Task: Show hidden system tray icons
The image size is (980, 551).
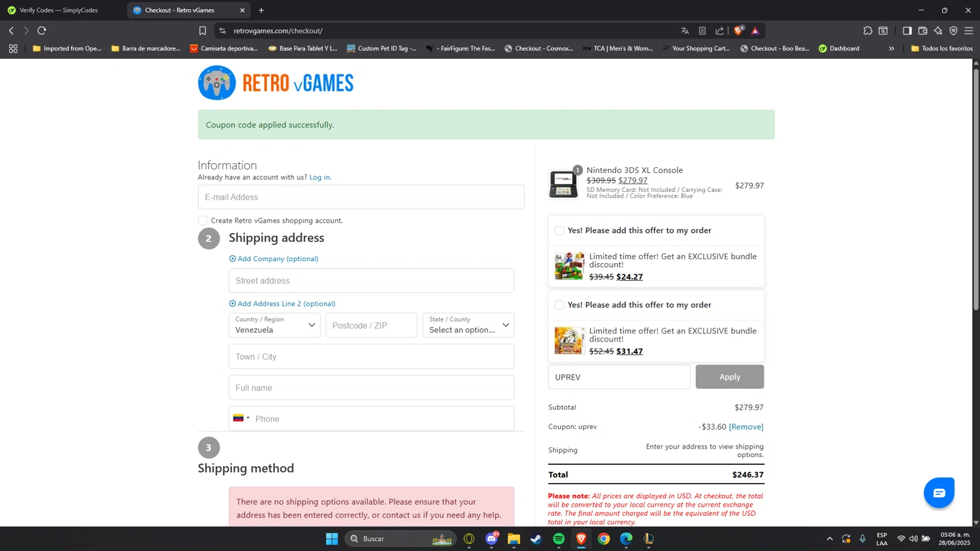Action: coord(830,539)
